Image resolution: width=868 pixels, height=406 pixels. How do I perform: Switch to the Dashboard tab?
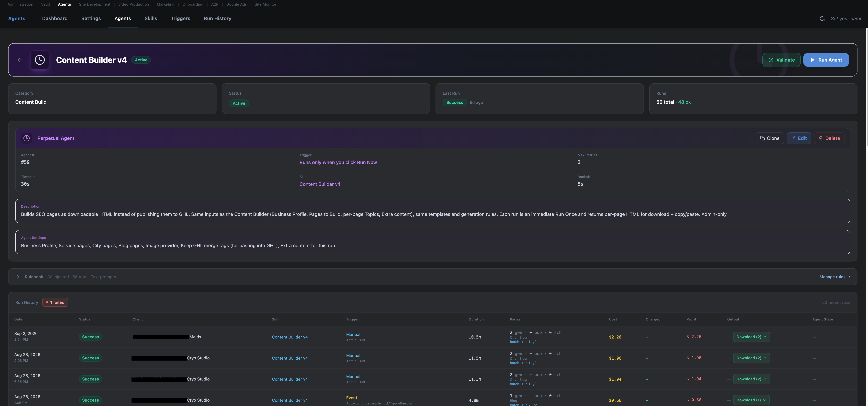[55, 19]
